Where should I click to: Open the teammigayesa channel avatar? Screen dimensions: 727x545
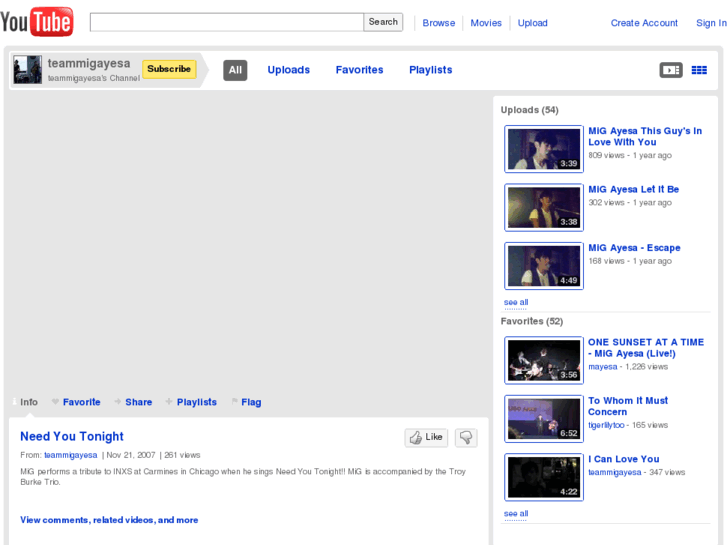pyautogui.click(x=27, y=70)
